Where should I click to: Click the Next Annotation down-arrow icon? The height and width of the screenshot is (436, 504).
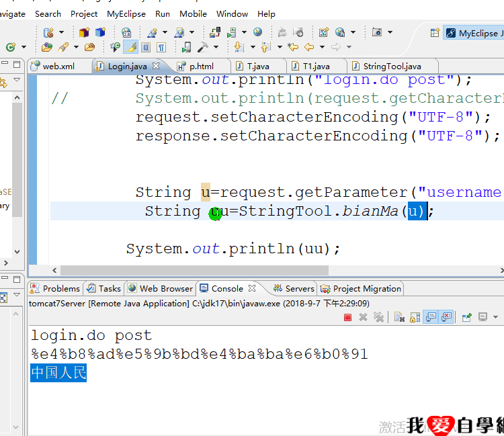coord(239,47)
